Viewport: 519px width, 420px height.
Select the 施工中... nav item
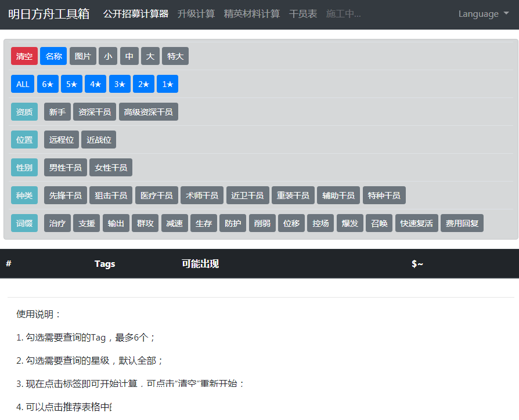[x=343, y=14]
